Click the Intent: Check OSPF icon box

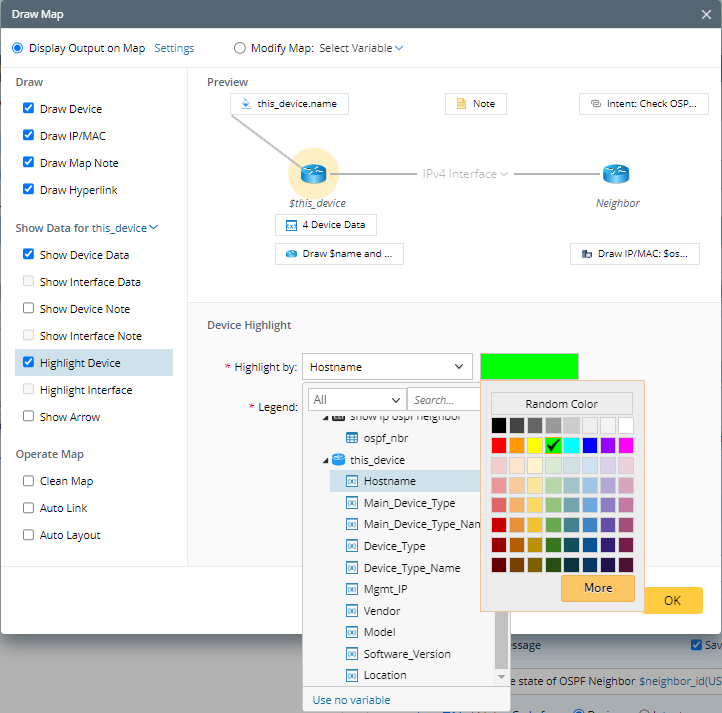coord(596,104)
